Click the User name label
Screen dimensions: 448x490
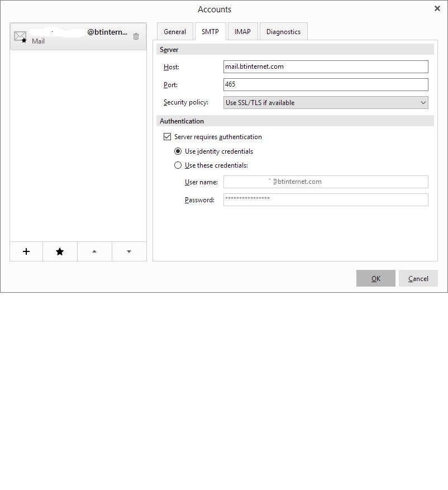pyautogui.click(x=201, y=182)
